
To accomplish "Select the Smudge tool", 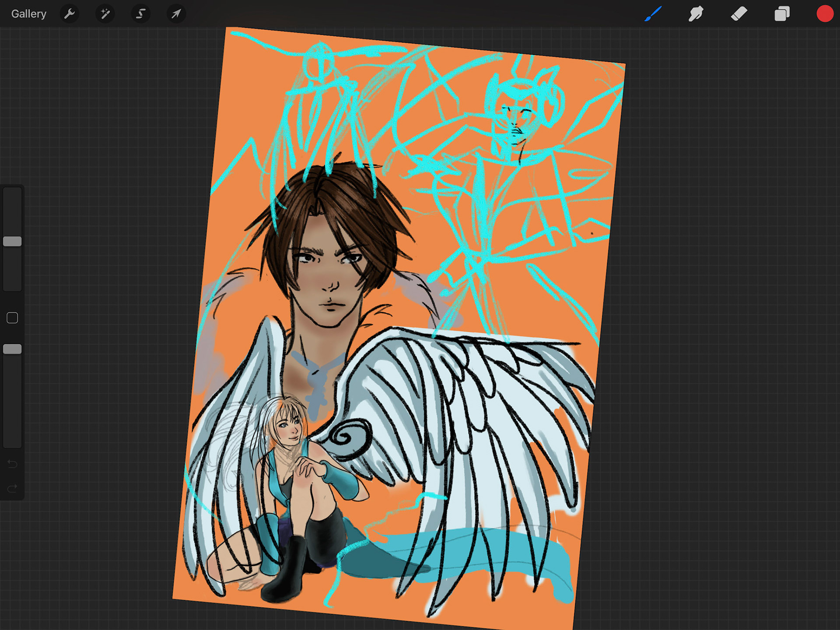I will coord(696,14).
